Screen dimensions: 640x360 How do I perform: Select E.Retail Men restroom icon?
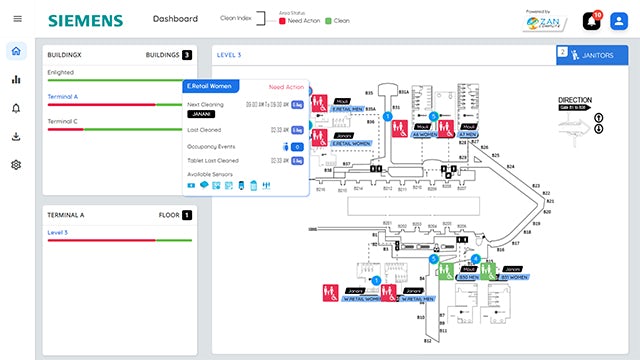[320, 103]
